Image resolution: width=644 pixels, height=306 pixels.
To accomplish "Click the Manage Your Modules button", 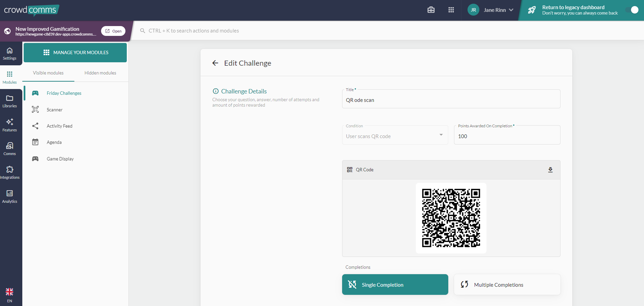I will tap(75, 52).
